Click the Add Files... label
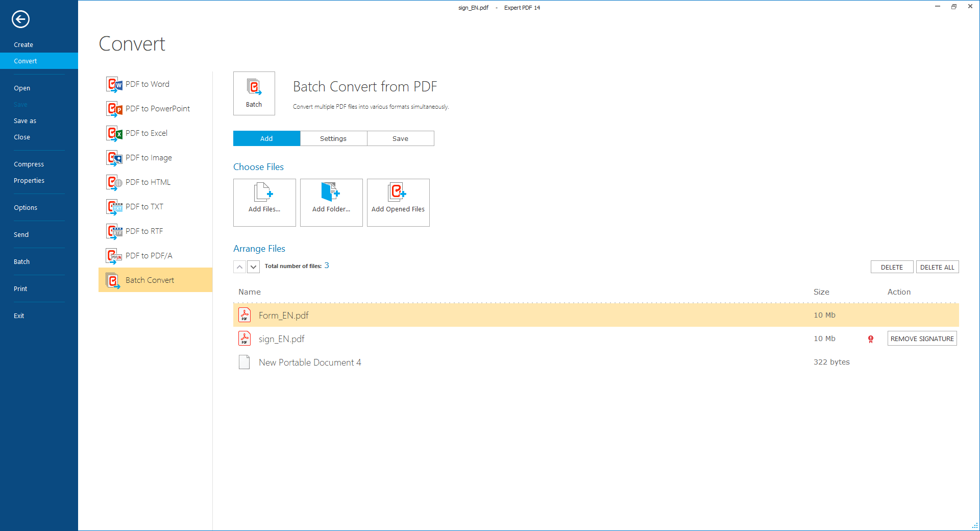The width and height of the screenshot is (980, 531). click(264, 209)
